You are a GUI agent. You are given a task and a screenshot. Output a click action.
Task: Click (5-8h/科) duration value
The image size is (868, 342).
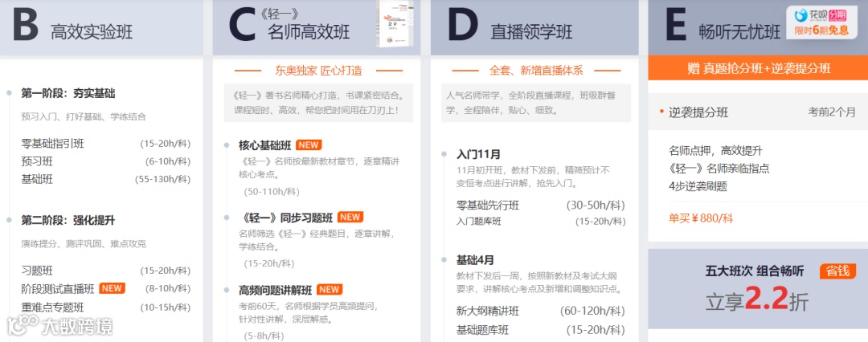pyautogui.click(x=264, y=336)
